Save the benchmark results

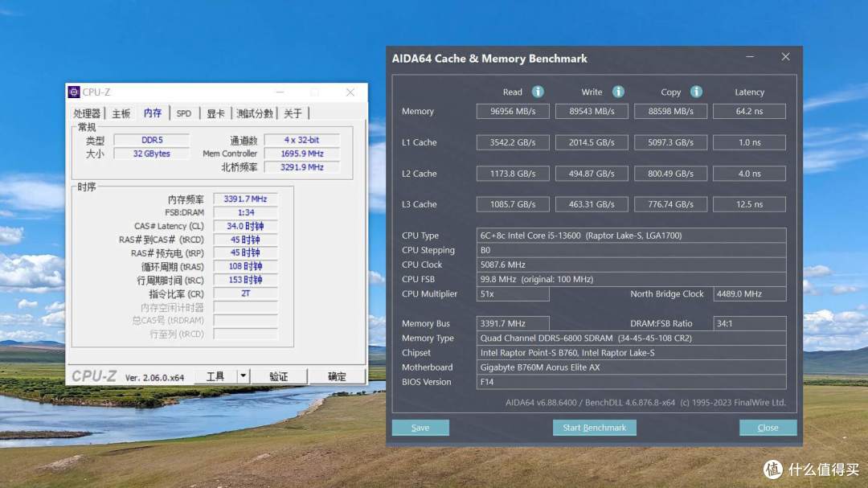click(420, 428)
